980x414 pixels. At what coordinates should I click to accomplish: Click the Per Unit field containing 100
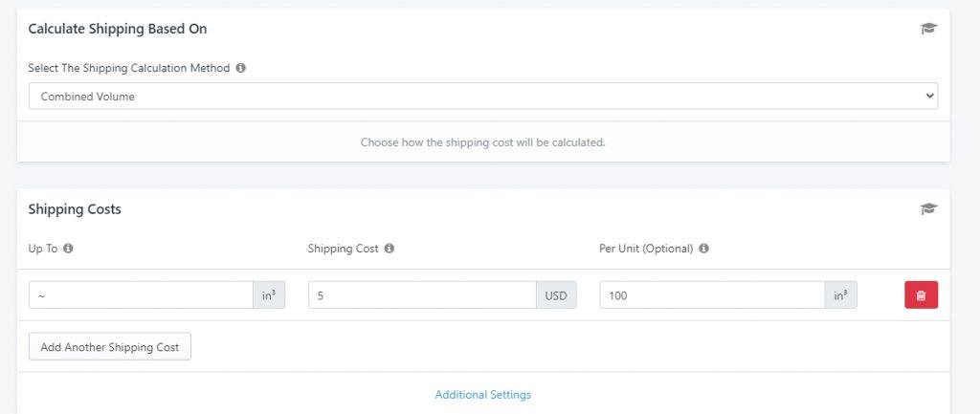click(x=712, y=294)
